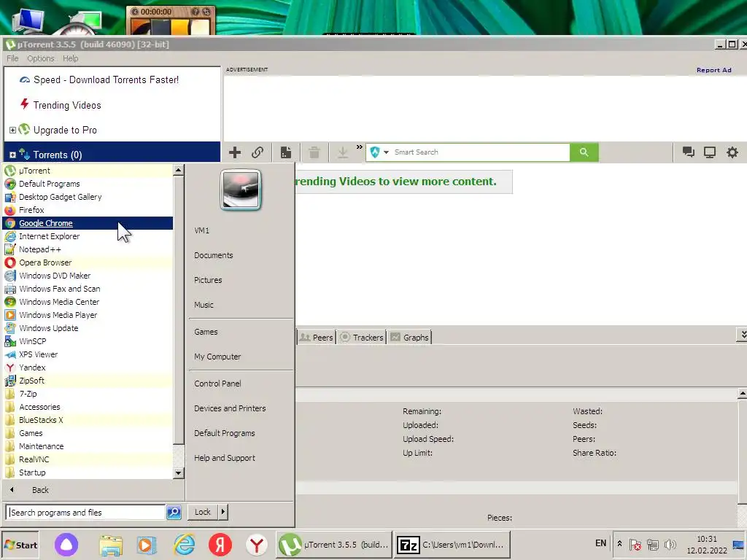Open Internet Explorer from the programs list

(x=88, y=236)
